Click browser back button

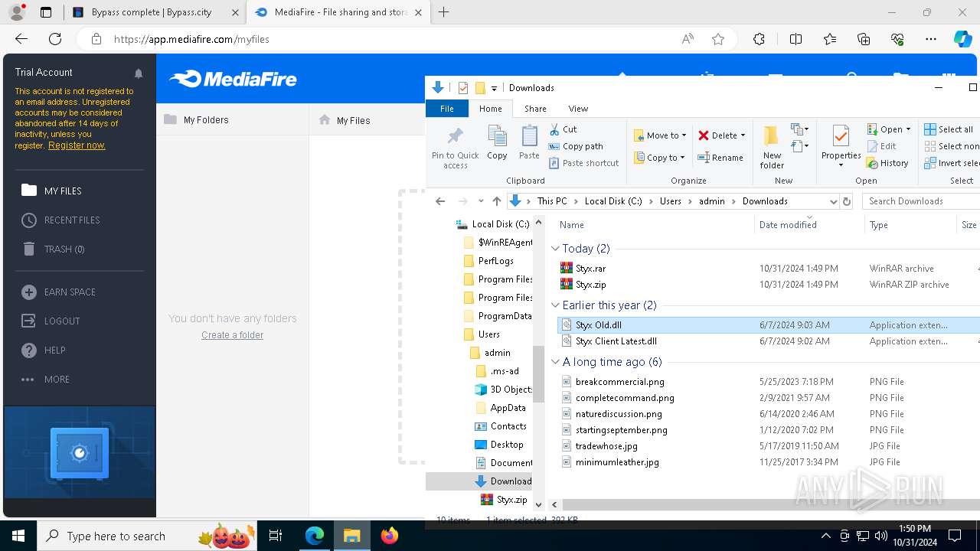(x=21, y=39)
